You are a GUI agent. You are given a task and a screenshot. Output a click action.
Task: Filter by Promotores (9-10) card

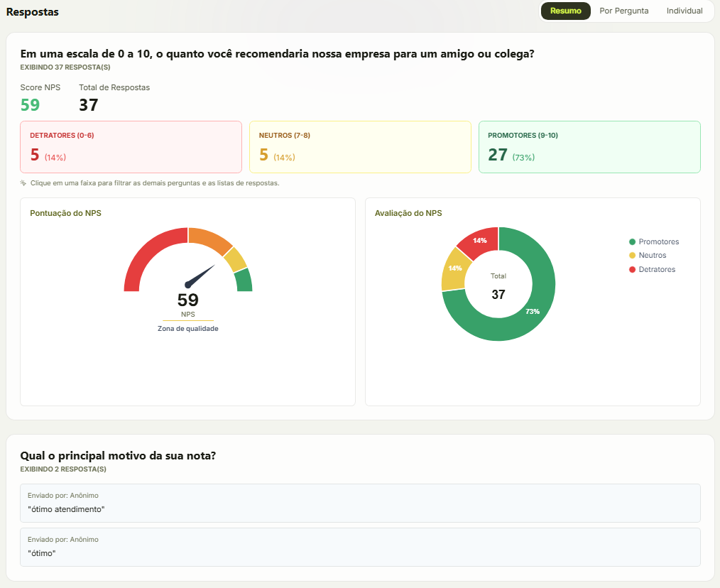(x=589, y=147)
